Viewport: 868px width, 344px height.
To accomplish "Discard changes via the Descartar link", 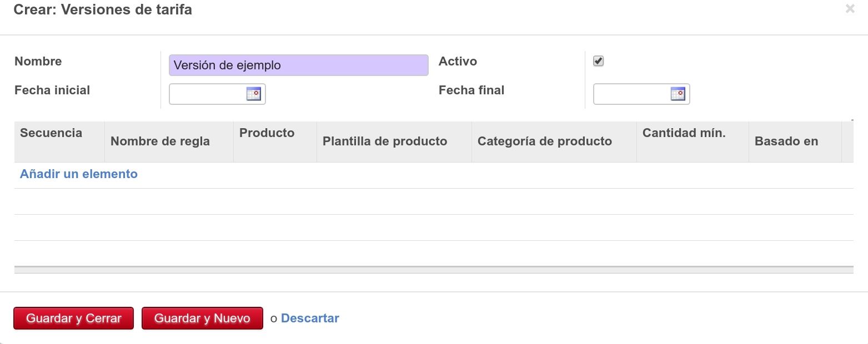I will click(310, 318).
